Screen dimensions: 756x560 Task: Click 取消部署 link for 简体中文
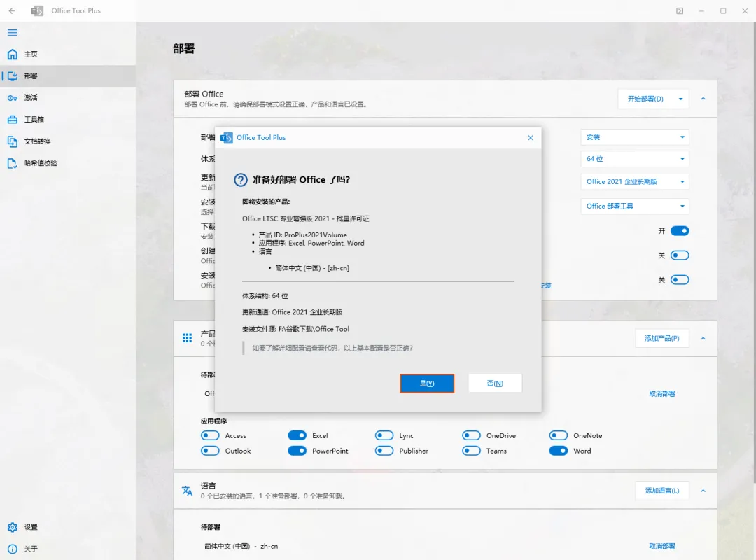pyautogui.click(x=662, y=547)
